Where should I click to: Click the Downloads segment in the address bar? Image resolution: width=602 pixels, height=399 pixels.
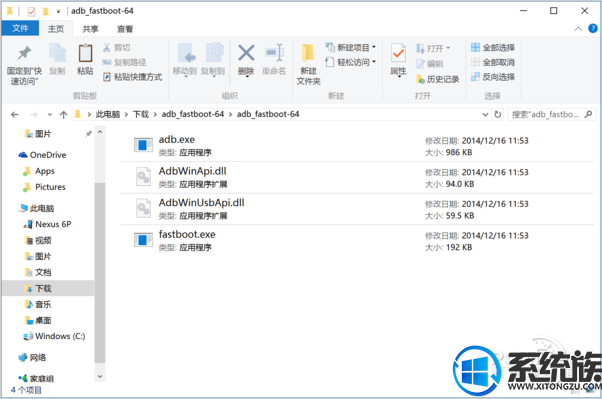141,114
